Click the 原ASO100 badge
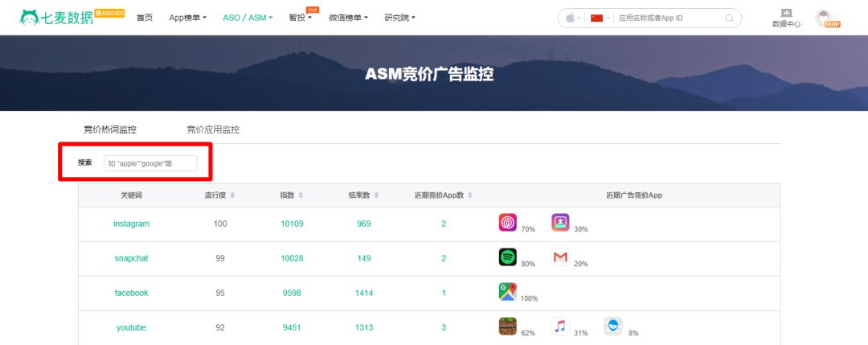Viewport: 868px width, 345px height. (x=109, y=13)
